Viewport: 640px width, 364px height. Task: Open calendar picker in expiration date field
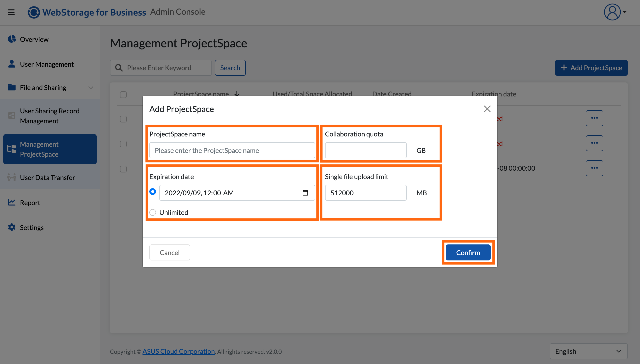point(305,193)
